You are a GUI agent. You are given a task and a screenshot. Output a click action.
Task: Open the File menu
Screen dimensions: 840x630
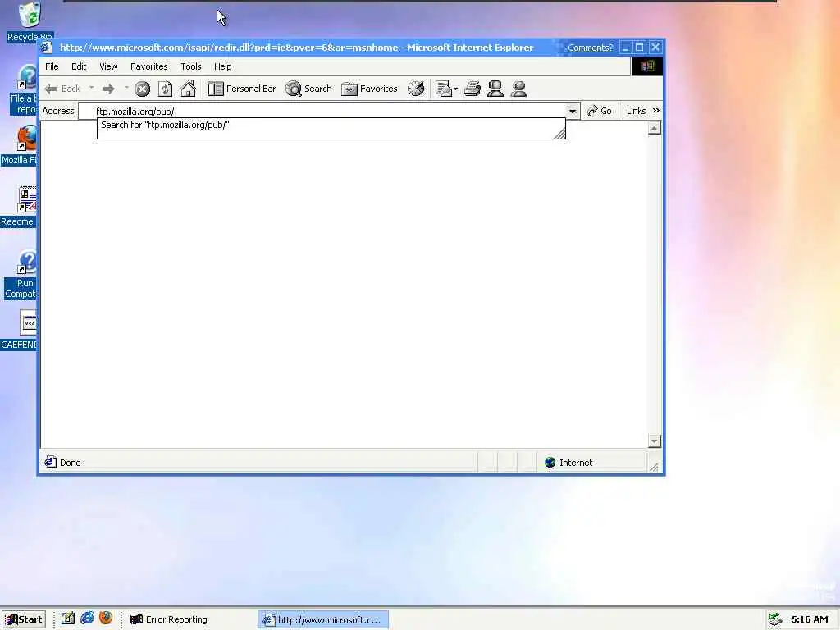[x=52, y=66]
